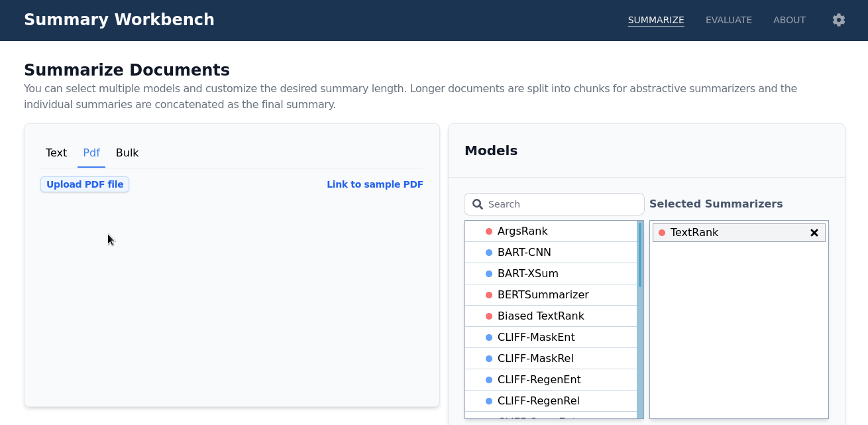The image size is (868, 425).
Task: Pick the CLIFF-RegenRel summarizer
Action: 551,401
